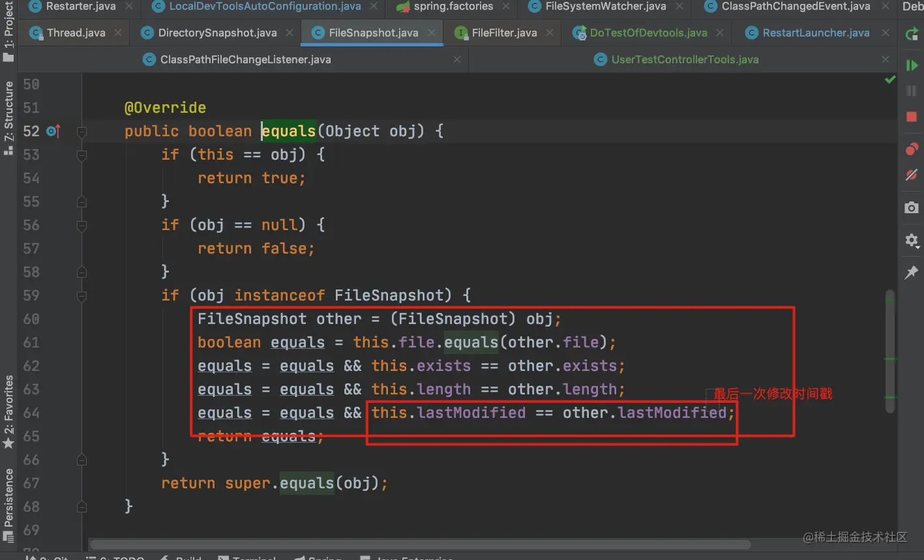Open the Favorites tool window tab

point(8,412)
